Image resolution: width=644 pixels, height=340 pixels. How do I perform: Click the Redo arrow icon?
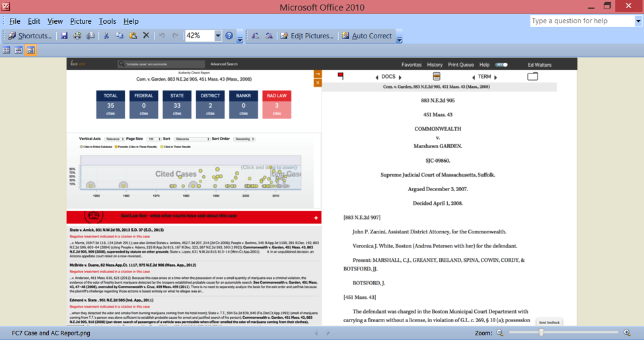click(175, 36)
